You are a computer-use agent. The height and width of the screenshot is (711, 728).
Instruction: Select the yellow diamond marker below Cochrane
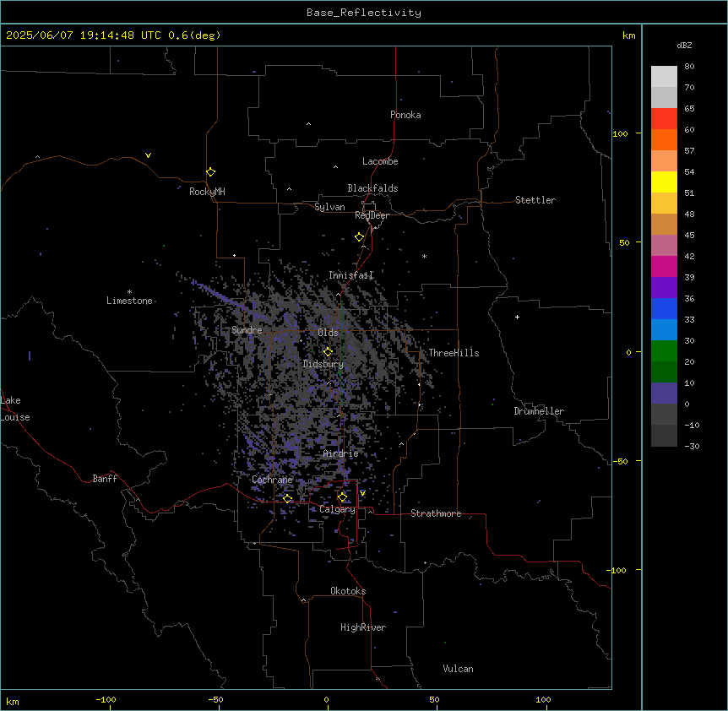(287, 499)
